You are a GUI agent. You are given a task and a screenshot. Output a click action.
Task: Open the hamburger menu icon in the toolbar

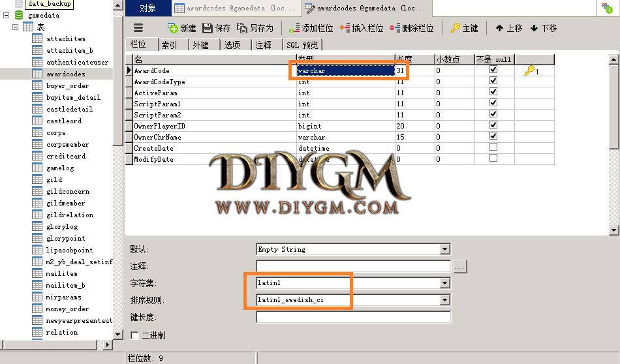(138, 28)
